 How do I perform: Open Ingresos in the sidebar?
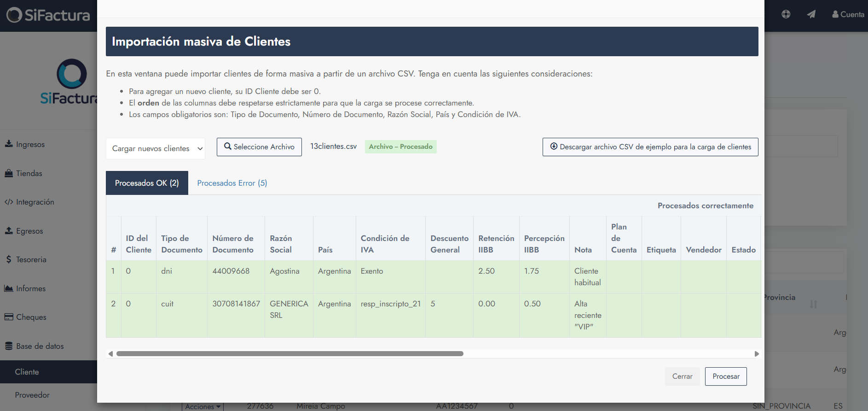click(x=30, y=144)
